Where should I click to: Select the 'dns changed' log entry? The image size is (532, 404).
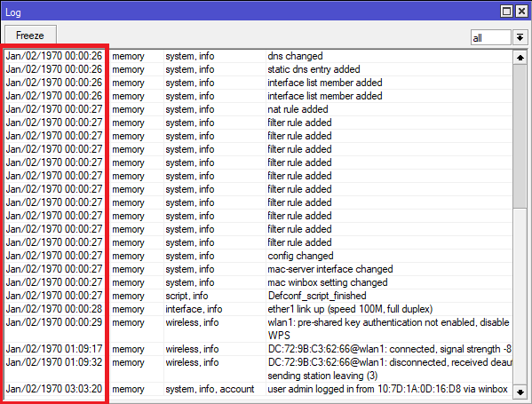[x=258, y=56]
